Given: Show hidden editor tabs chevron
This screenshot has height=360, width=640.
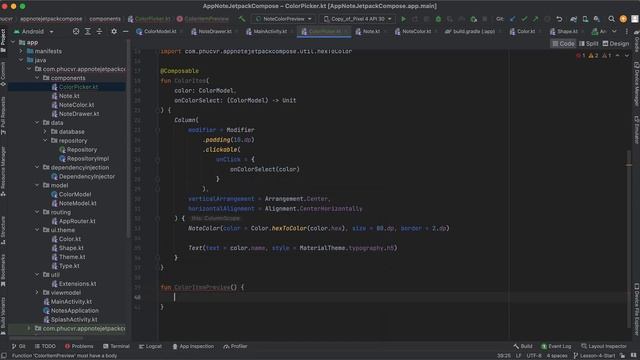Looking at the screenshot, I should click(x=614, y=31).
